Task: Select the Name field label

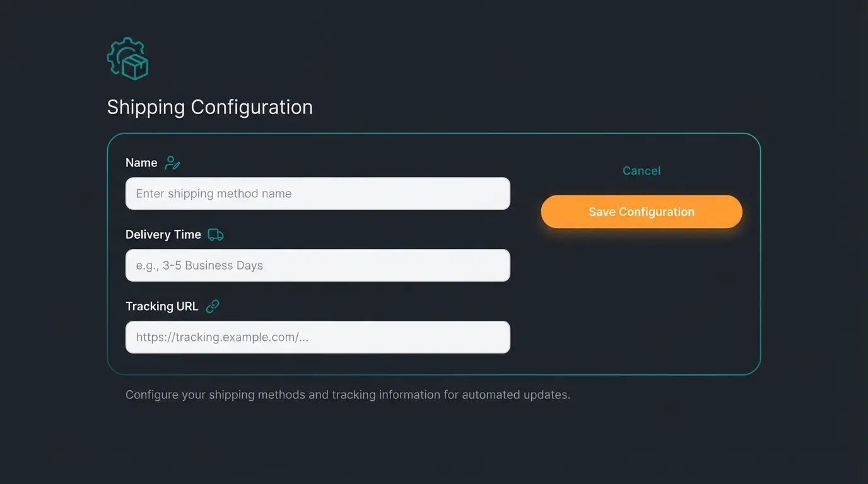Action: [x=140, y=163]
